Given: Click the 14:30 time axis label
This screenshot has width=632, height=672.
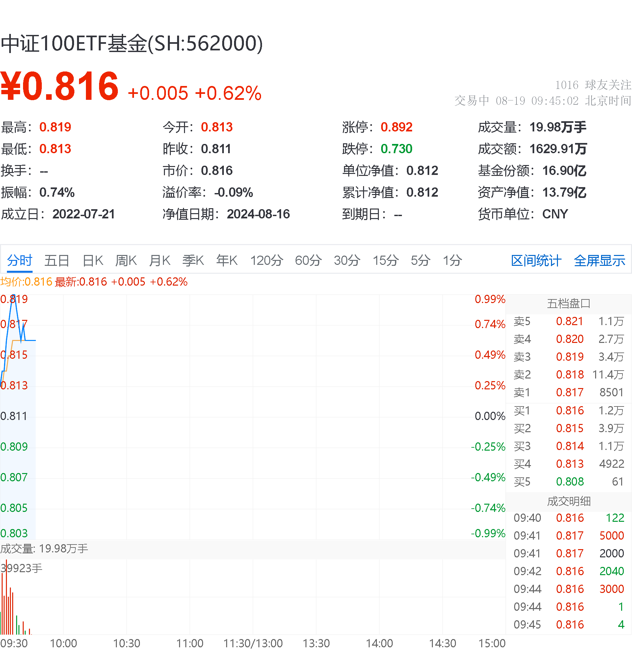Looking at the screenshot, I should pyautogui.click(x=442, y=643).
